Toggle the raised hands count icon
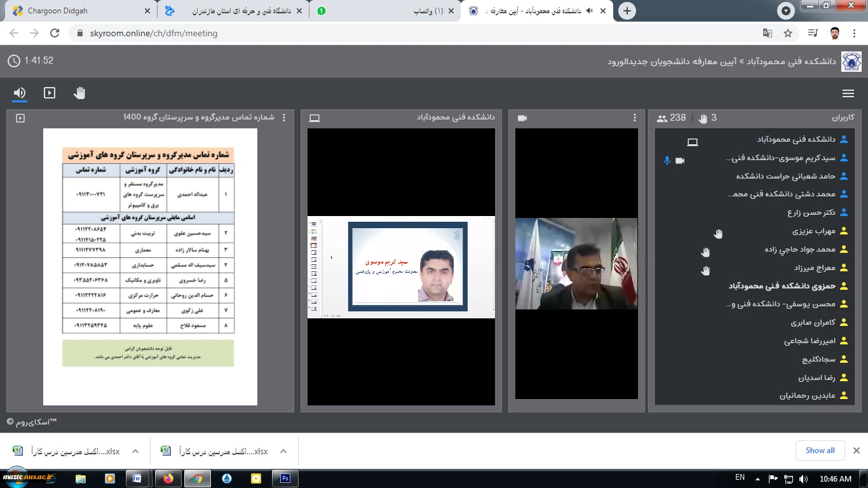 (703, 118)
